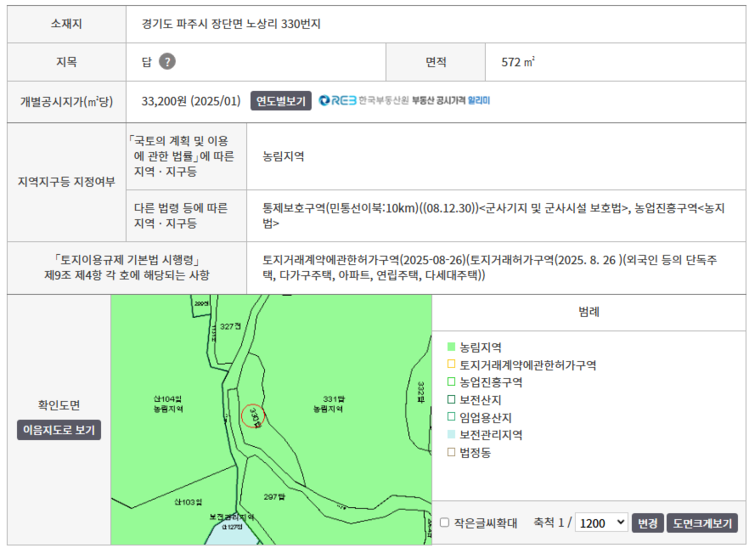This screenshot has width=749, height=548.
Task: Enable the 작은글씨확대 checkbox
Action: tap(444, 522)
